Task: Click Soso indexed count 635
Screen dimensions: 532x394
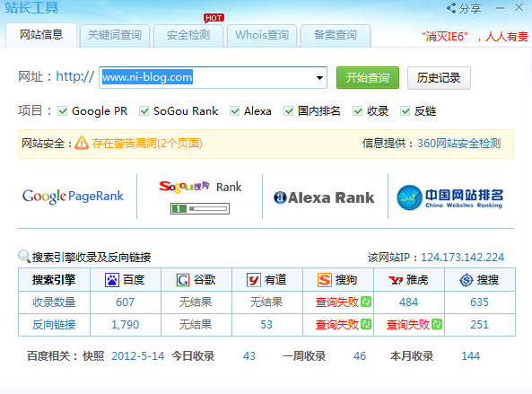Action: 479,302
